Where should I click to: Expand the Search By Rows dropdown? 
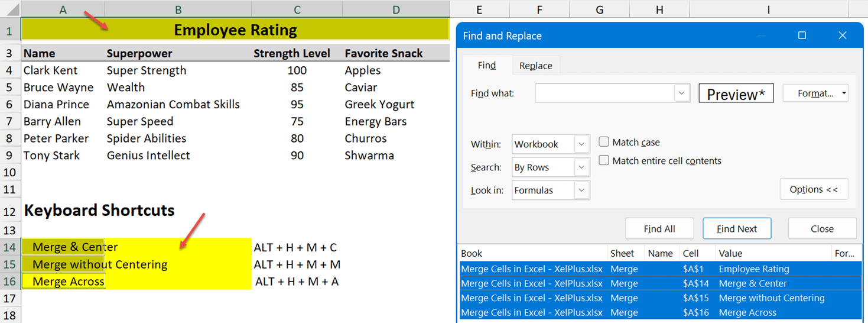point(581,167)
